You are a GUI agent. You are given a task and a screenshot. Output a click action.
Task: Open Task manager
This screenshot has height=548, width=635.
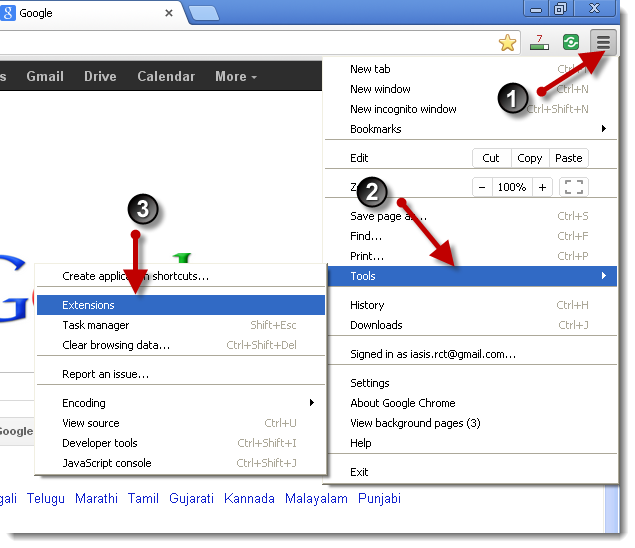(x=181, y=325)
